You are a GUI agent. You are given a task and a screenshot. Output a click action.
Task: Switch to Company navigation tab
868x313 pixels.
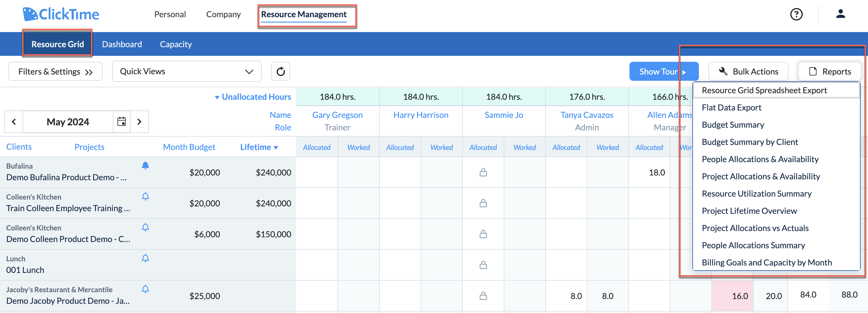coord(223,14)
